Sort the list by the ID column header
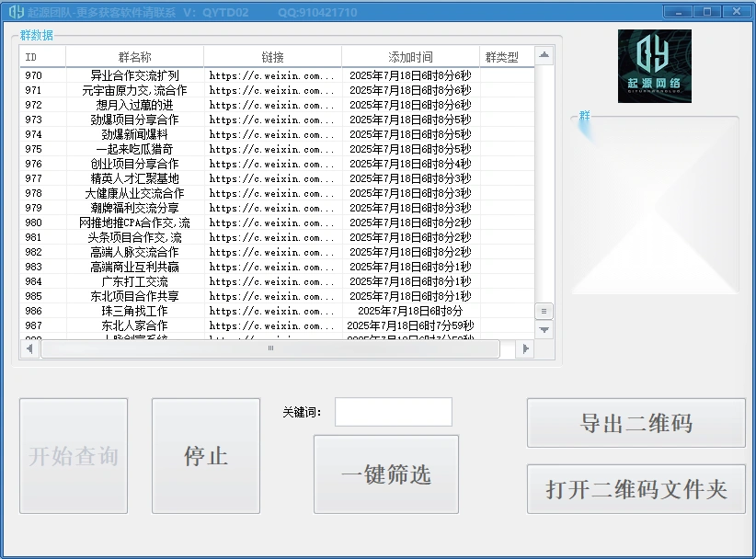The image size is (756, 559). 42,57
